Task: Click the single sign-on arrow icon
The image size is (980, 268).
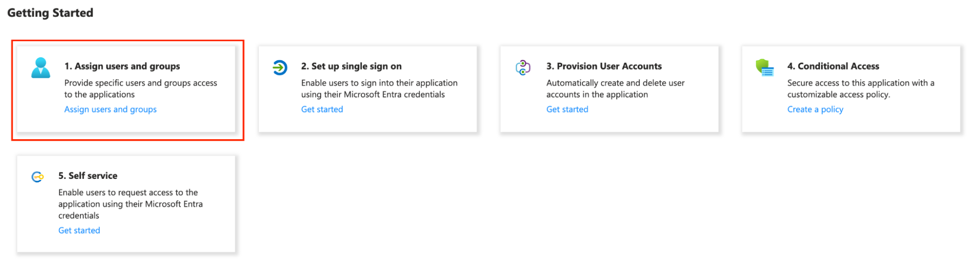Action: [x=280, y=68]
